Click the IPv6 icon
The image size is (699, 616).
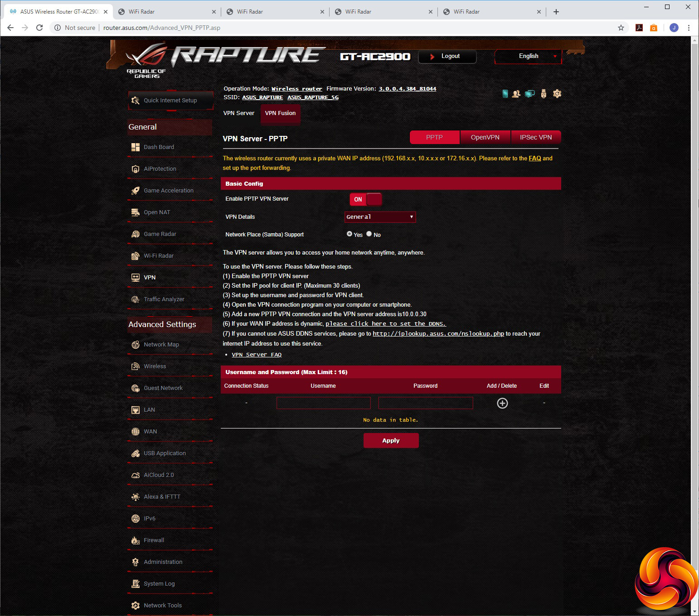[x=135, y=519]
